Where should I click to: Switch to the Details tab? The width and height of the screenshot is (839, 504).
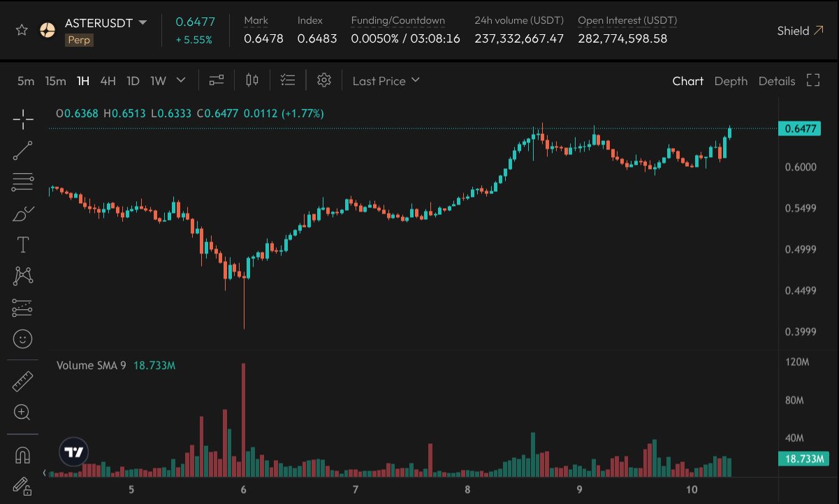[x=776, y=81]
